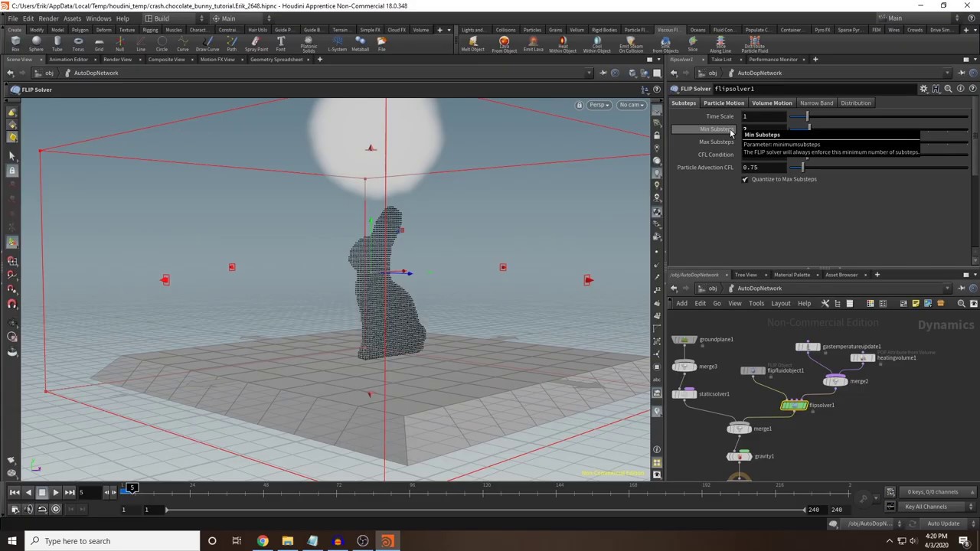This screenshot has height=551, width=980.
Task: Select the Draw Curve shelf tool
Action: tap(207, 44)
